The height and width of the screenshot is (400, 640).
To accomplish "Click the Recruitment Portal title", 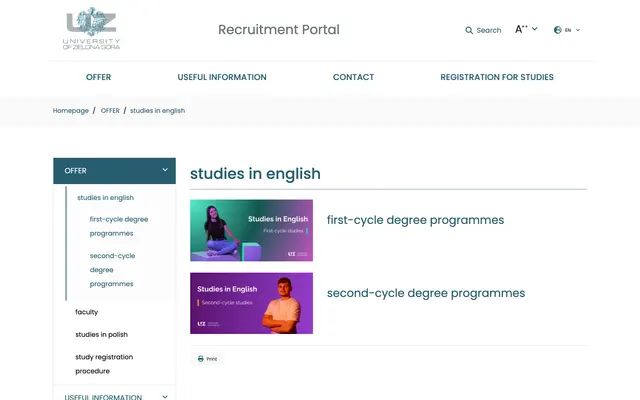I will coord(279,29).
